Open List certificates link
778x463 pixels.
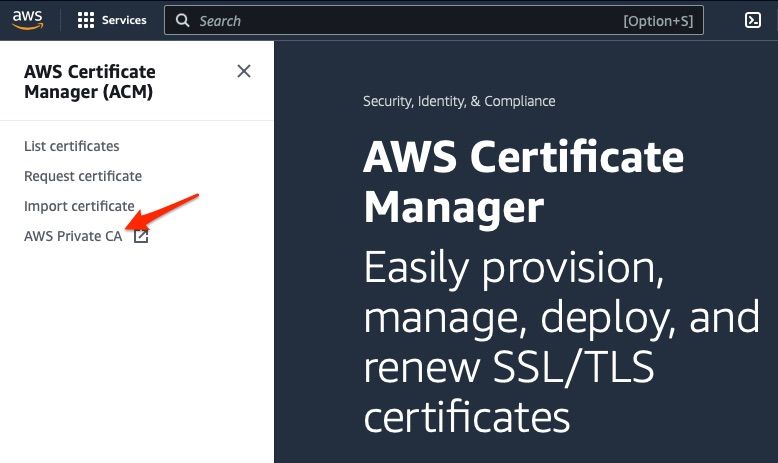[x=71, y=146]
